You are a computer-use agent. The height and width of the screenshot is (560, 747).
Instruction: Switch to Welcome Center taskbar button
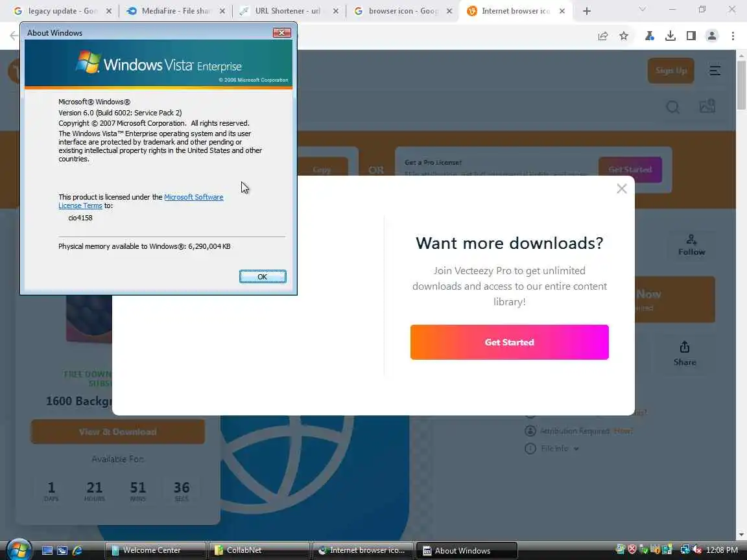[x=155, y=550]
